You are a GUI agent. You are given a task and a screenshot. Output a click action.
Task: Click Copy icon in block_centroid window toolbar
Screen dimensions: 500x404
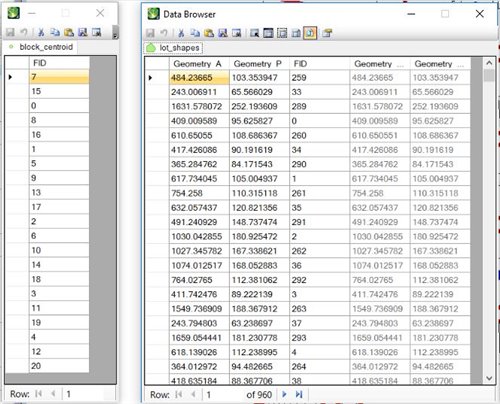tap(55, 32)
